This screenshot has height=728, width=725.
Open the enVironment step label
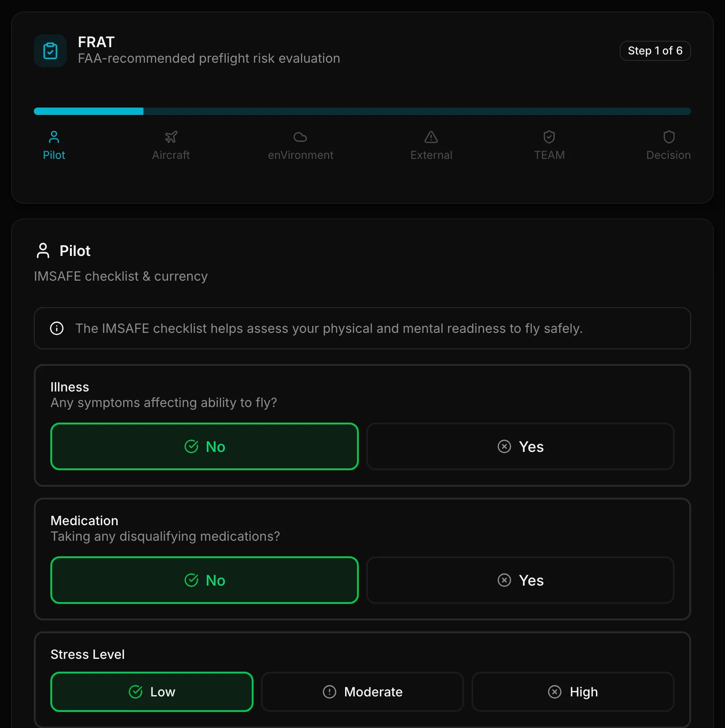point(301,155)
